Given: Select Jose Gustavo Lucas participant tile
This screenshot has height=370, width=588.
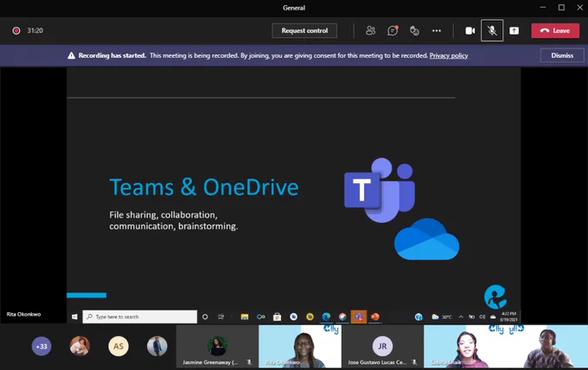Looking at the screenshot, I should [x=382, y=347].
